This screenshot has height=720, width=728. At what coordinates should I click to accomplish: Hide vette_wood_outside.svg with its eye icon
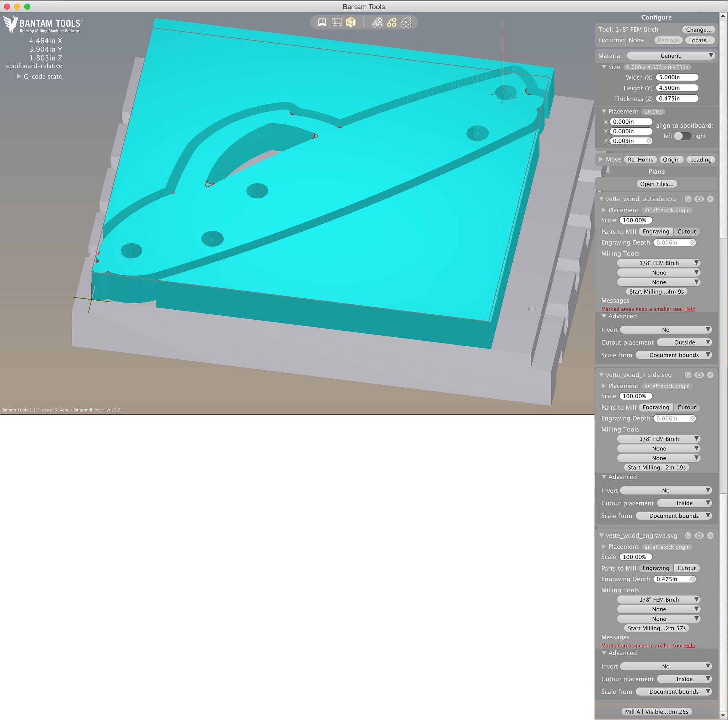point(699,199)
